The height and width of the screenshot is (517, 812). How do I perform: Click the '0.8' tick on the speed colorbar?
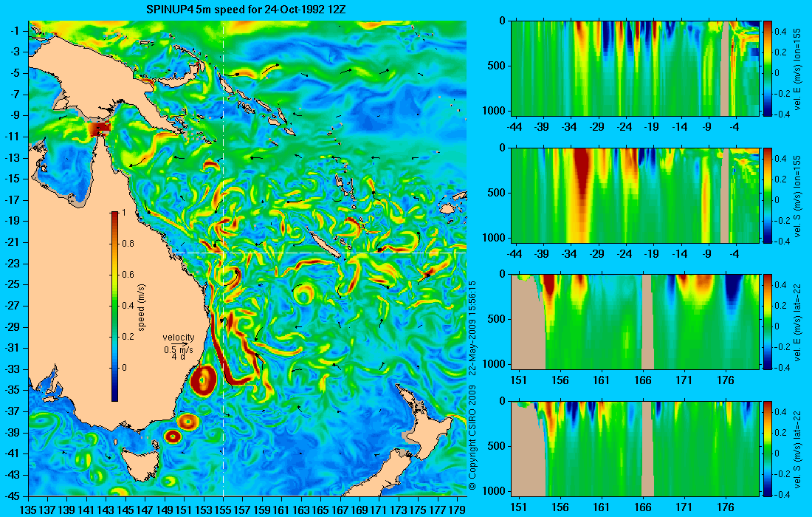point(128,244)
